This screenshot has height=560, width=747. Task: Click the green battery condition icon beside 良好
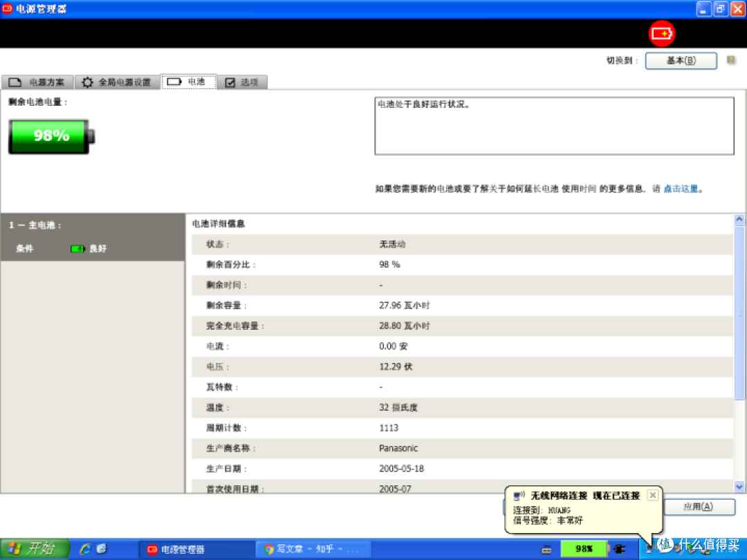coord(77,249)
